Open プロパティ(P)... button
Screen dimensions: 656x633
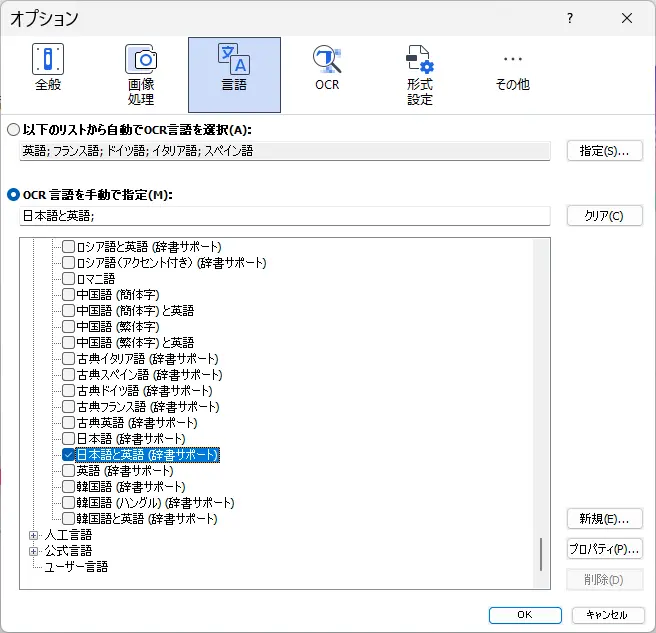[605, 549]
